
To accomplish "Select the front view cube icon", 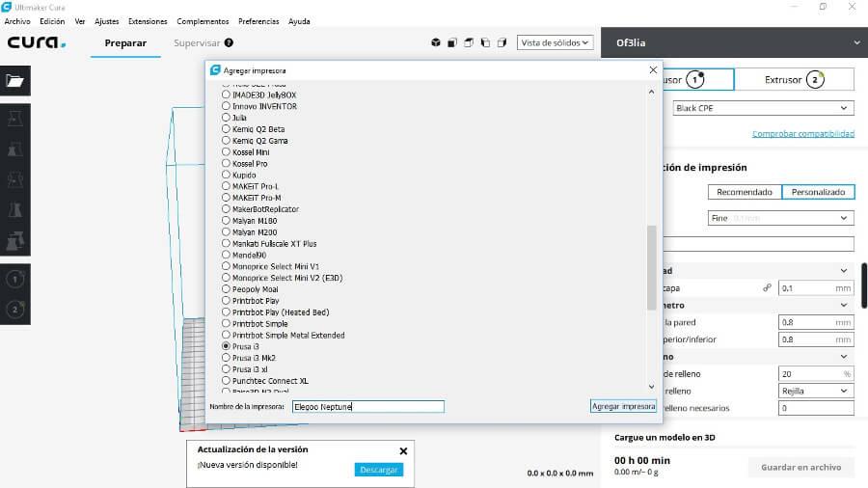I will point(452,42).
